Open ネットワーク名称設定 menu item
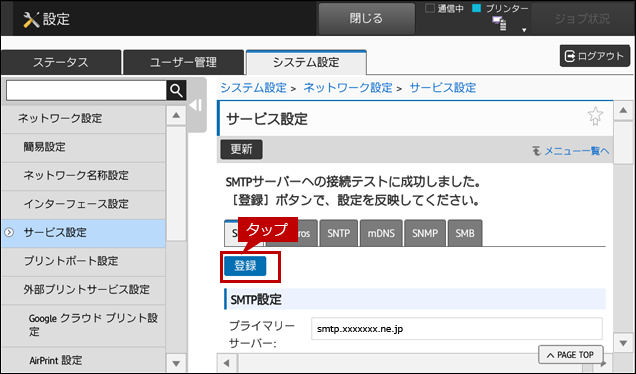This screenshot has height=374, width=636. (84, 176)
